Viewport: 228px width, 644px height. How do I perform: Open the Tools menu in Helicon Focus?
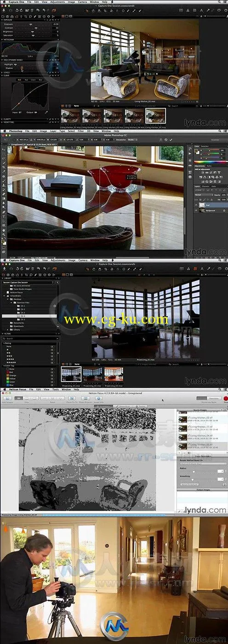55,389
